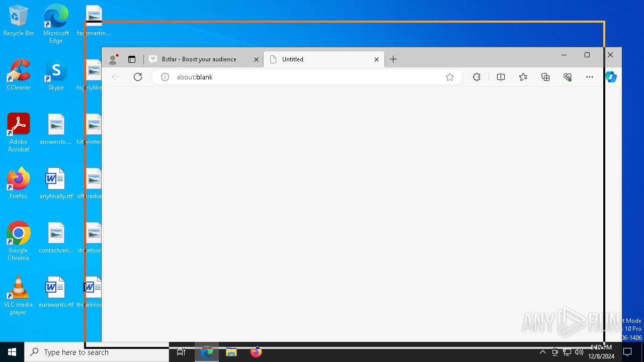This screenshot has width=644, height=362.
Task: Open Collections panel
Action: 545,77
